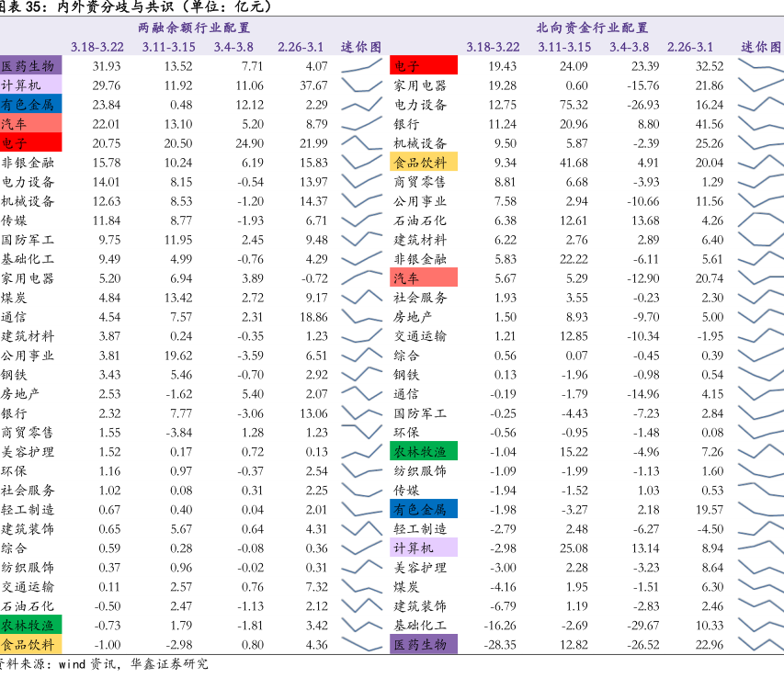Select the 迷你图 column header in the left table

pos(361,47)
